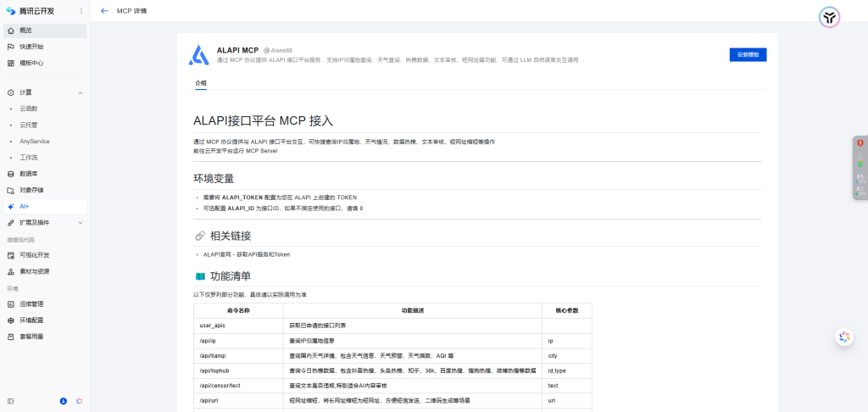Open the three-dot menu beside 腾讯云开发
868x412 pixels.
coord(81,11)
